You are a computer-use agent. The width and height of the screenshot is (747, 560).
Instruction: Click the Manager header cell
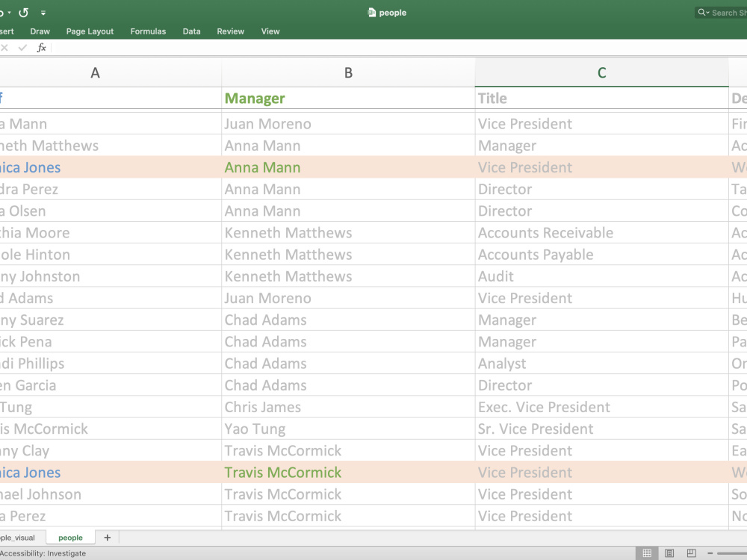pyautogui.click(x=348, y=98)
